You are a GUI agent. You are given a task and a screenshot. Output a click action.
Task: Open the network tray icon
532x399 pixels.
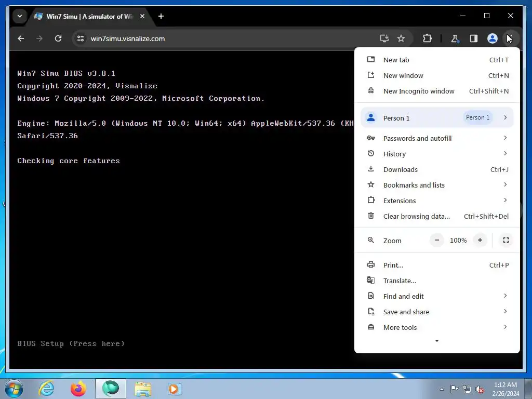click(467, 389)
